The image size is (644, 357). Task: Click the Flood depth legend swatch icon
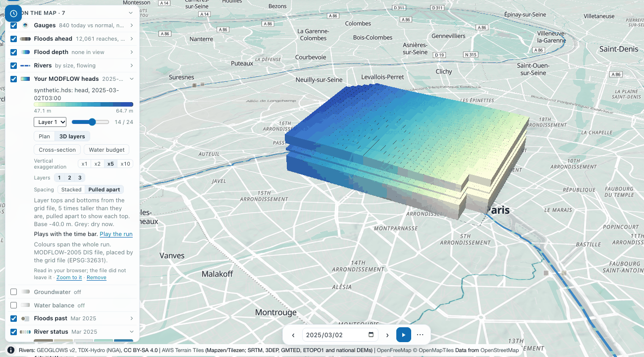click(25, 52)
